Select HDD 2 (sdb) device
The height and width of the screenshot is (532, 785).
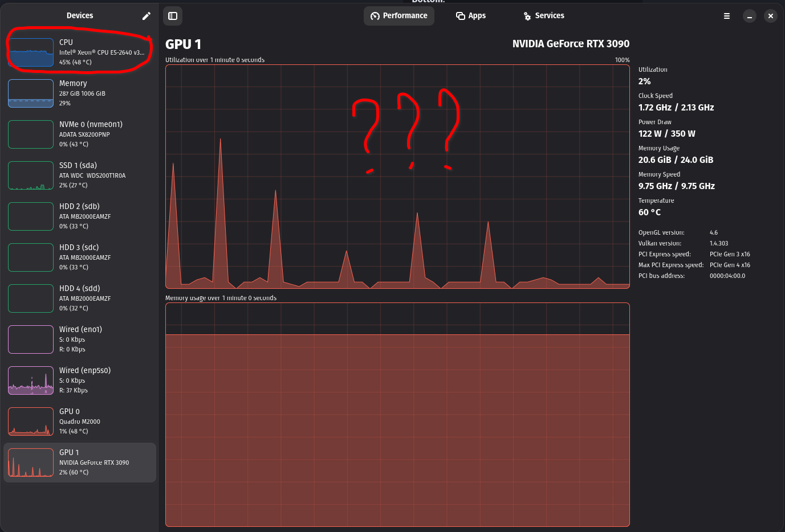click(x=80, y=216)
